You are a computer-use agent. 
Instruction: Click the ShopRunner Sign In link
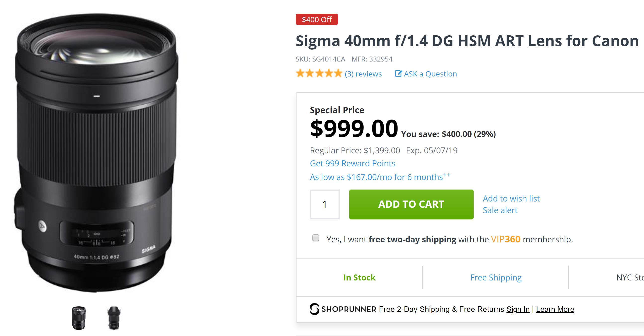(518, 309)
